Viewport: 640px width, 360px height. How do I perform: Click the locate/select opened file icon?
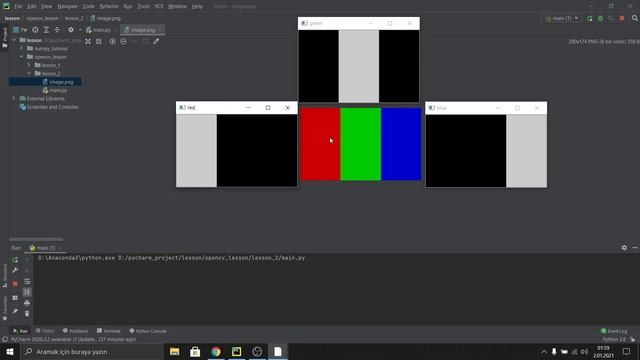(36, 30)
